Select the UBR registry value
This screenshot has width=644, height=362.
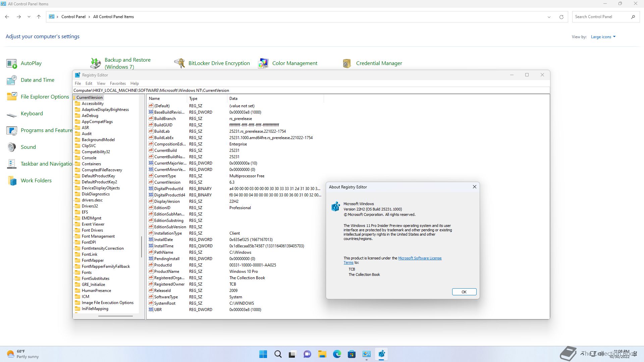coord(158,310)
